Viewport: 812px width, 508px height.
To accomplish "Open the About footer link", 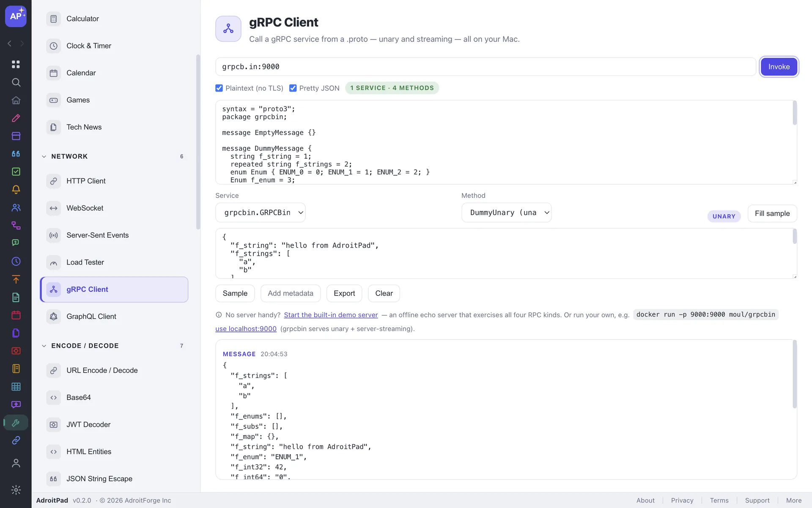I will click(645, 500).
